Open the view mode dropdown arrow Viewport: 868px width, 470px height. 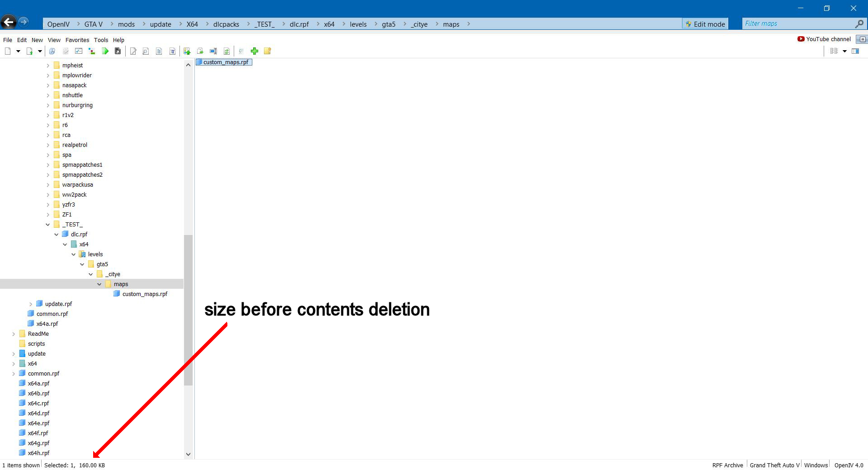(x=844, y=51)
